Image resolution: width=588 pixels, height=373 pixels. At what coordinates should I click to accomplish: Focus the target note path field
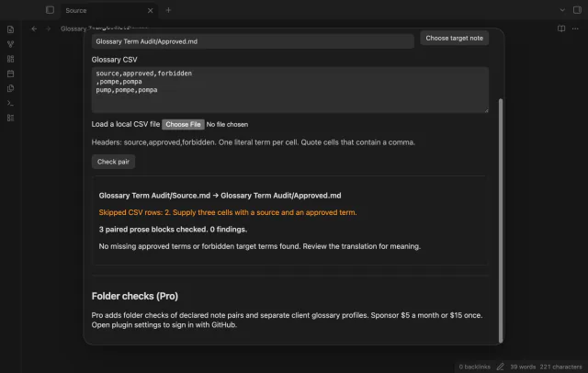[x=253, y=41]
